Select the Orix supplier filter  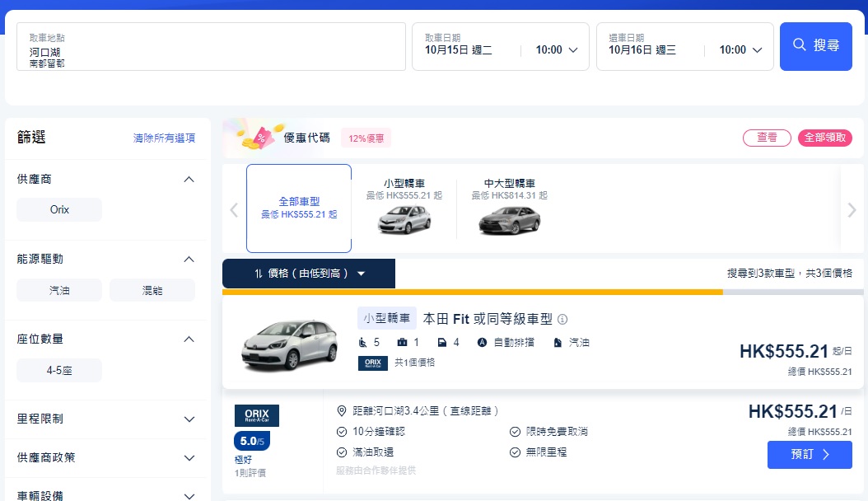pyautogui.click(x=58, y=209)
